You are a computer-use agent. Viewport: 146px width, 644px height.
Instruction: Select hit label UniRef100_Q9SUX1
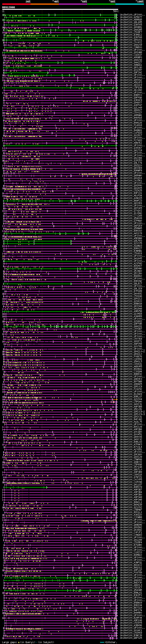[131, 40]
